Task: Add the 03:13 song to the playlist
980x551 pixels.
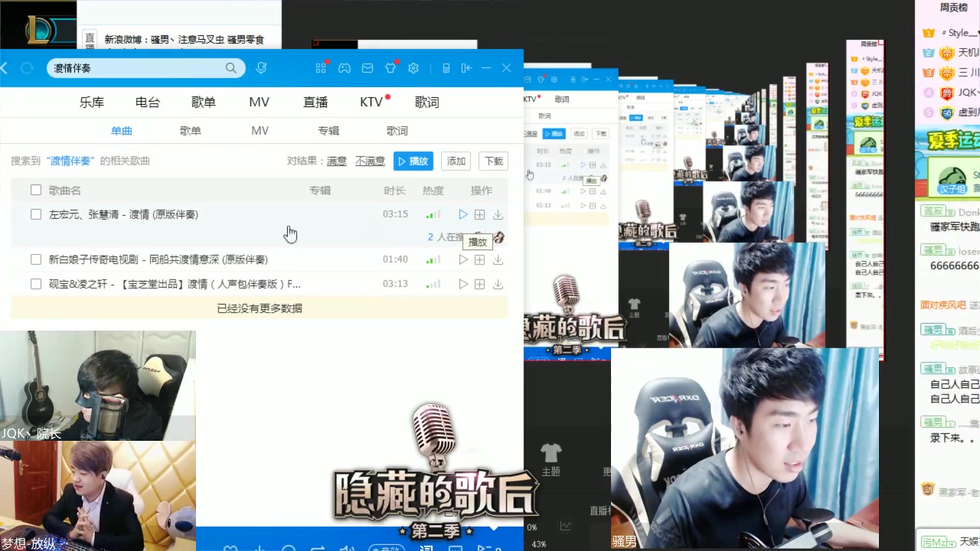Action: point(479,284)
